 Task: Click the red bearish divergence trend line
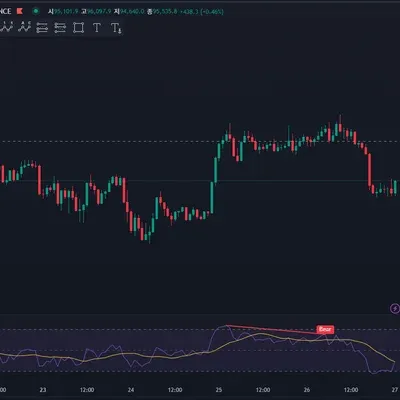coord(271,329)
